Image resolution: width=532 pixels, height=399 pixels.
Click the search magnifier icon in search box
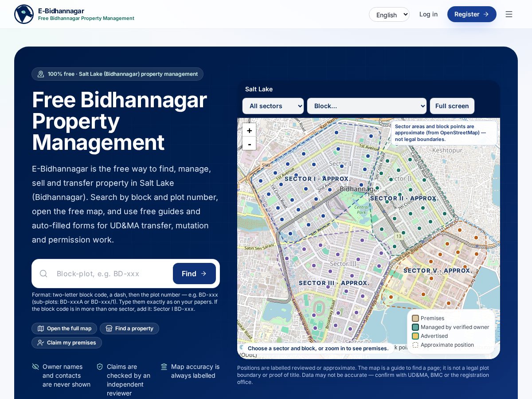43,274
